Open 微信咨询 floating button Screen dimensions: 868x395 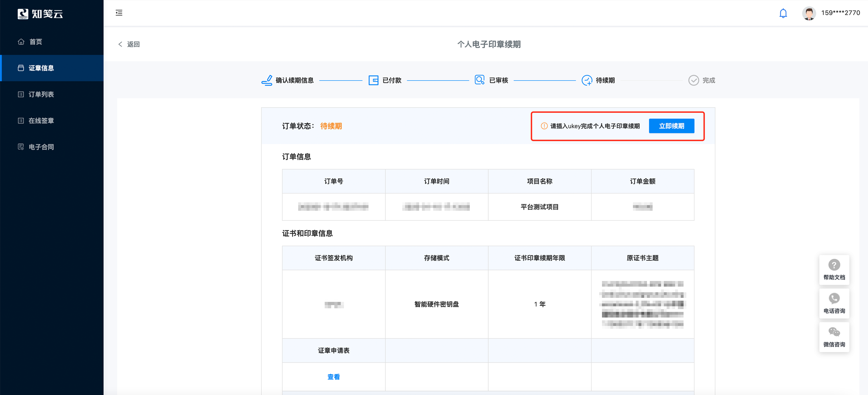click(834, 337)
